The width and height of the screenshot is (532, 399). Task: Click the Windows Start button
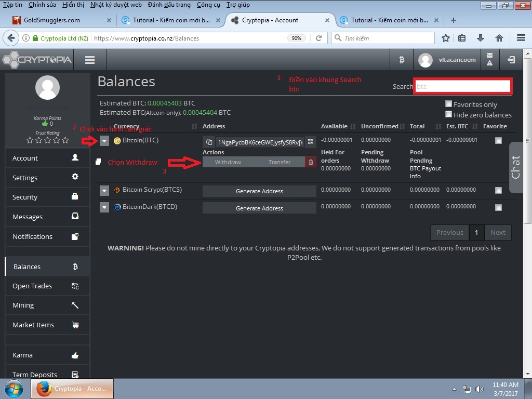pyautogui.click(x=14, y=389)
